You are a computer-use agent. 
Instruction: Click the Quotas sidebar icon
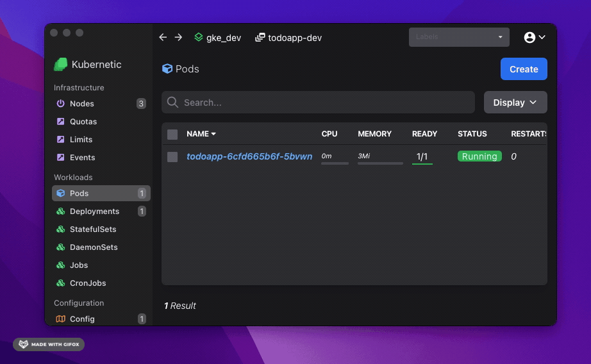(x=60, y=121)
